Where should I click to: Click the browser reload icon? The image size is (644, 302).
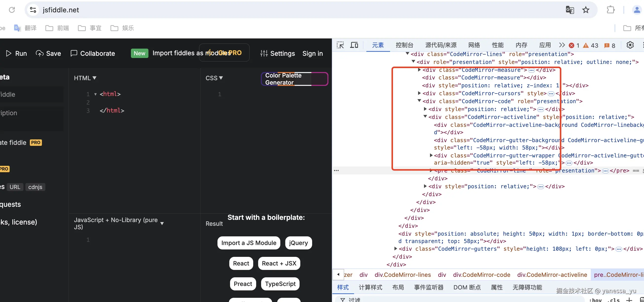click(x=12, y=10)
